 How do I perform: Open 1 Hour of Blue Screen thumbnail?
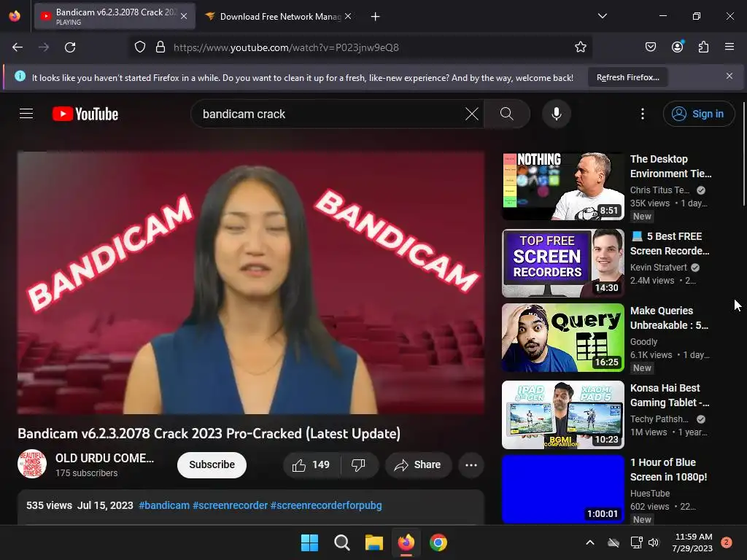563,489
